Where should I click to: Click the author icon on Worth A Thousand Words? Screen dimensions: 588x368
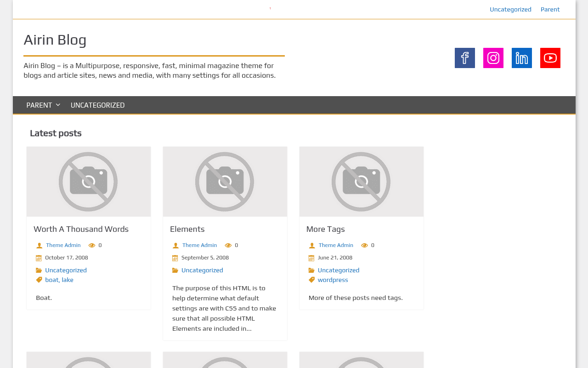pos(39,246)
